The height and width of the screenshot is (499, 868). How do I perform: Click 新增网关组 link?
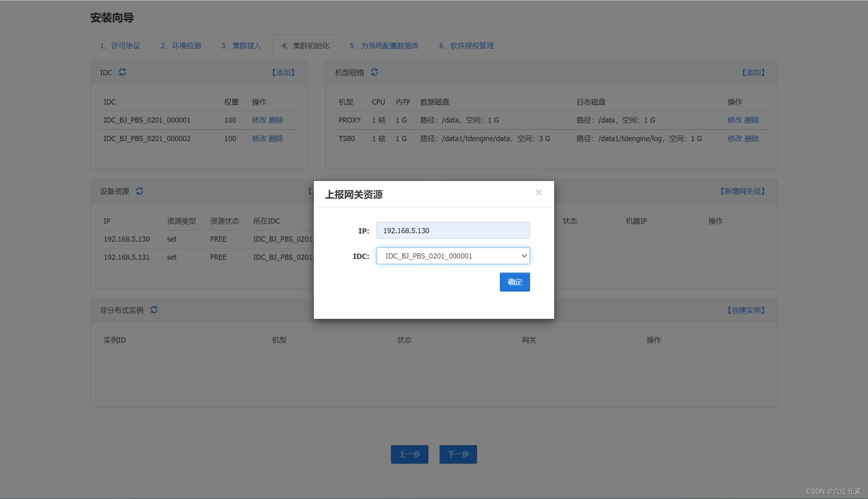click(x=742, y=191)
